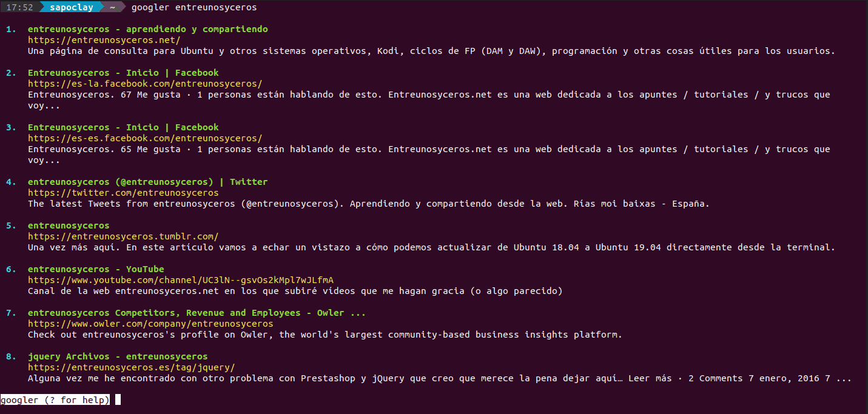
Task: Open the owler.com company URL
Action: 150,324
